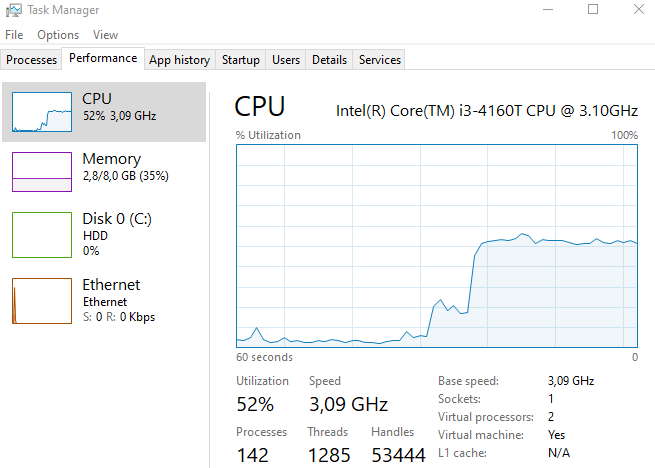Image resolution: width=655 pixels, height=468 pixels.
Task: Select the Memory mini graph thumbnail
Action: click(42, 171)
